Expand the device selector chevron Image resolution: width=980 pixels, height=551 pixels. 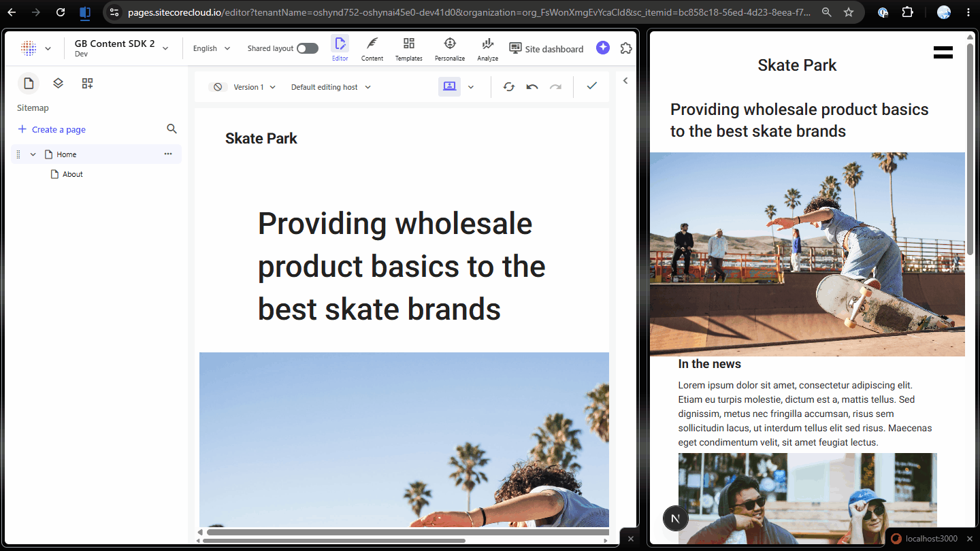pos(471,87)
